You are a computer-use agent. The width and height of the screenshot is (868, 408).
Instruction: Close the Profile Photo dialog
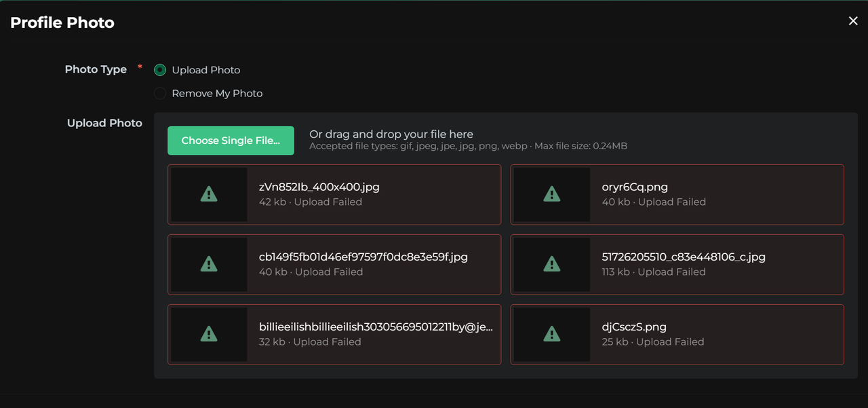(x=853, y=21)
